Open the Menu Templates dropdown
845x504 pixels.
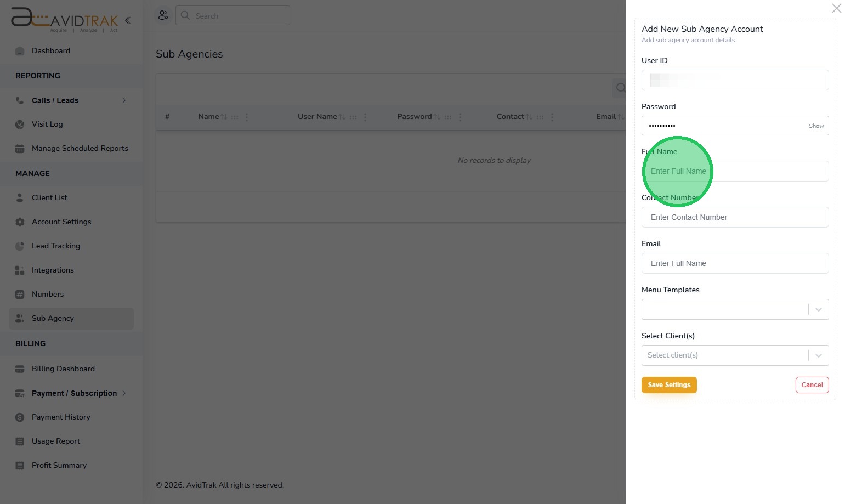[818, 309]
